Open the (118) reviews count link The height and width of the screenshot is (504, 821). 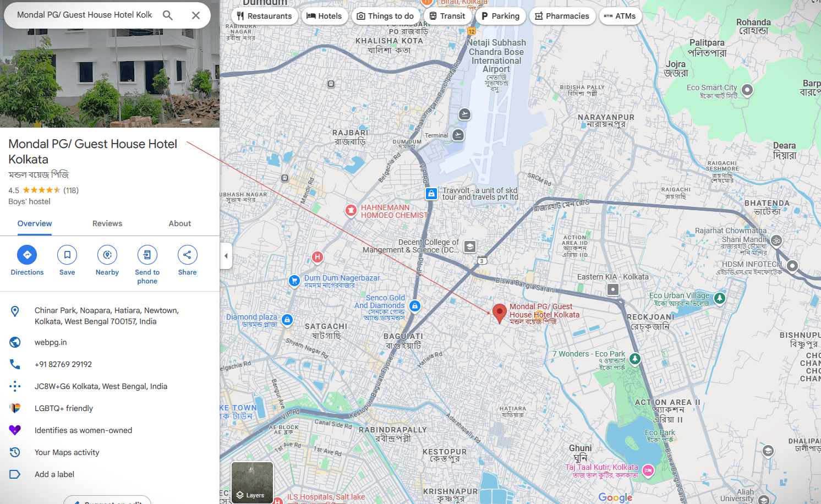[x=71, y=190]
